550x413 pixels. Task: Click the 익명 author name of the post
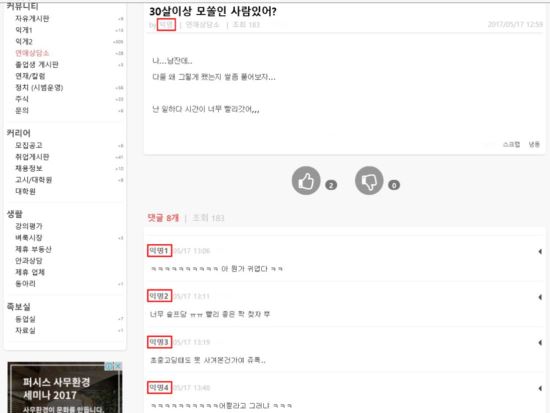coord(166,25)
